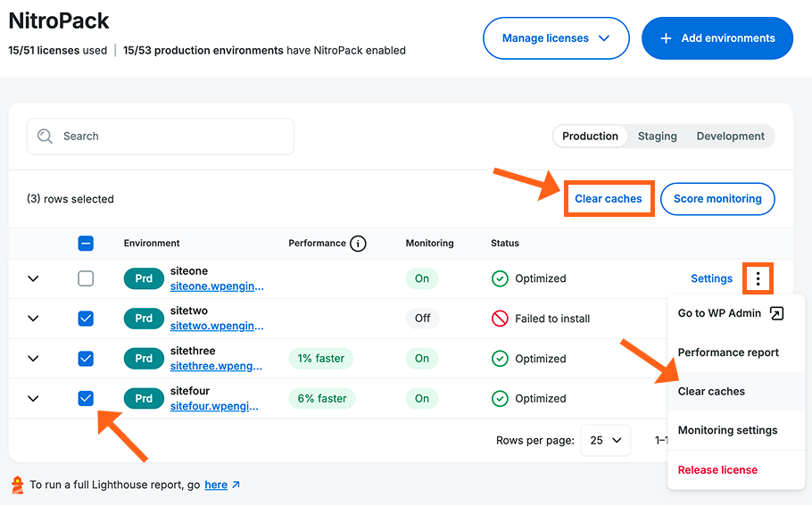This screenshot has width=812, height=506.
Task: Click the Environment column header
Action: (152, 244)
